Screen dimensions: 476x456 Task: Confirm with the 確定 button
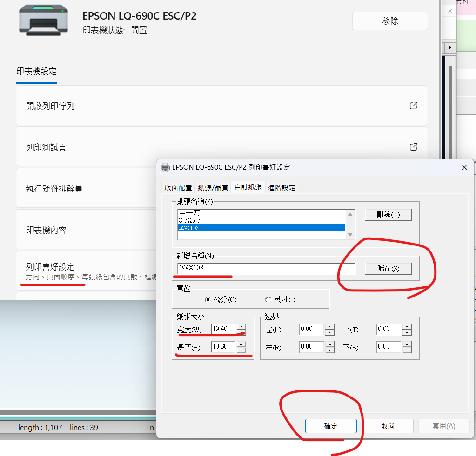click(331, 426)
